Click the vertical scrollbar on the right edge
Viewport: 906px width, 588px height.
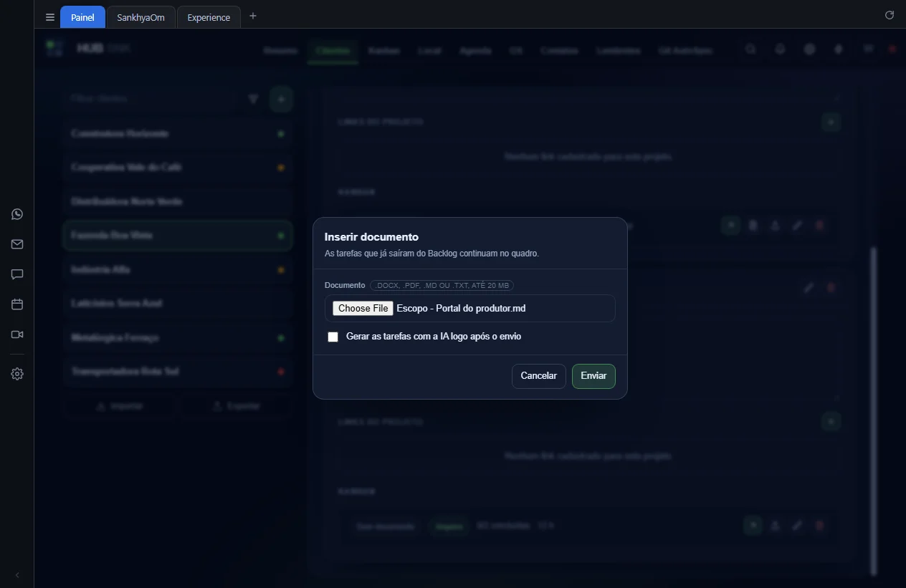873,410
